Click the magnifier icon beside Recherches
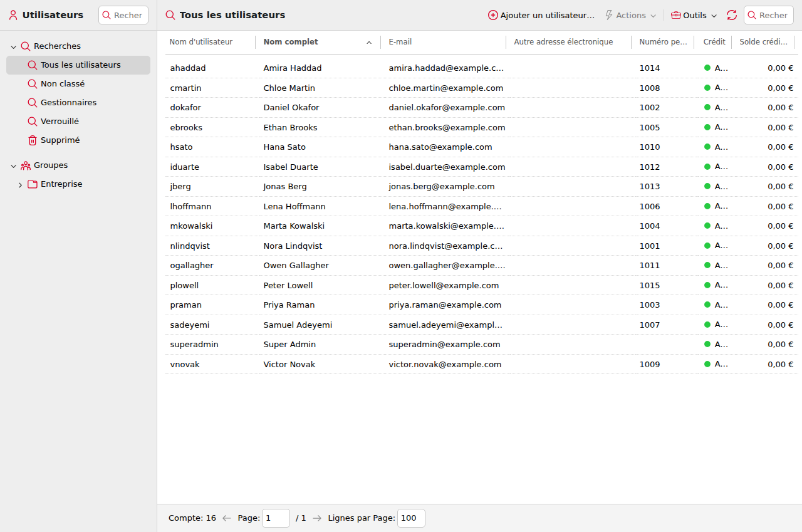 [x=26, y=46]
